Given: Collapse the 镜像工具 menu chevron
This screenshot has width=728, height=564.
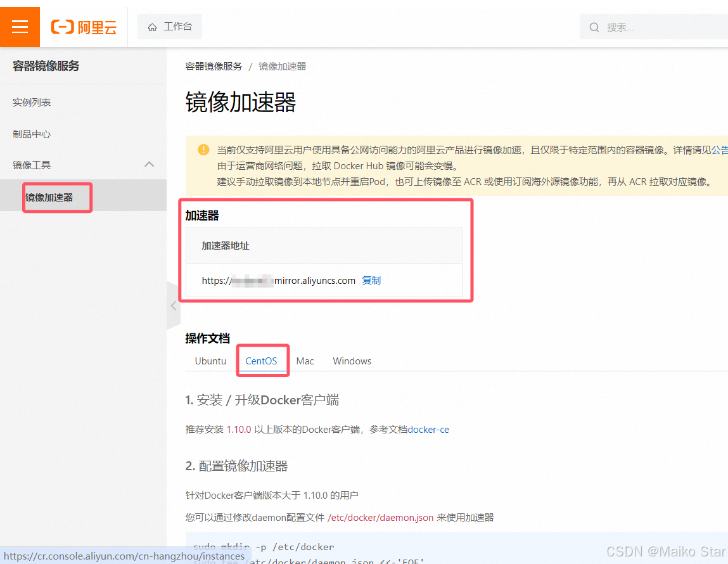Looking at the screenshot, I should click(x=149, y=164).
